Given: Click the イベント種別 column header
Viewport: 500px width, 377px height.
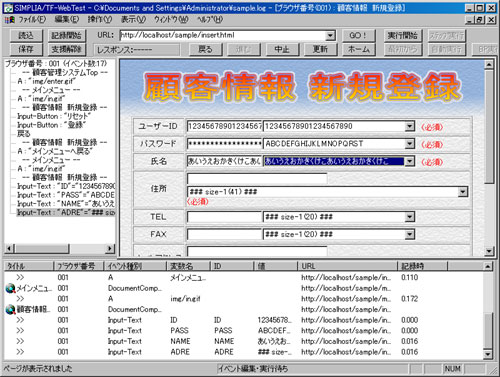Looking at the screenshot, I should click(135, 266).
